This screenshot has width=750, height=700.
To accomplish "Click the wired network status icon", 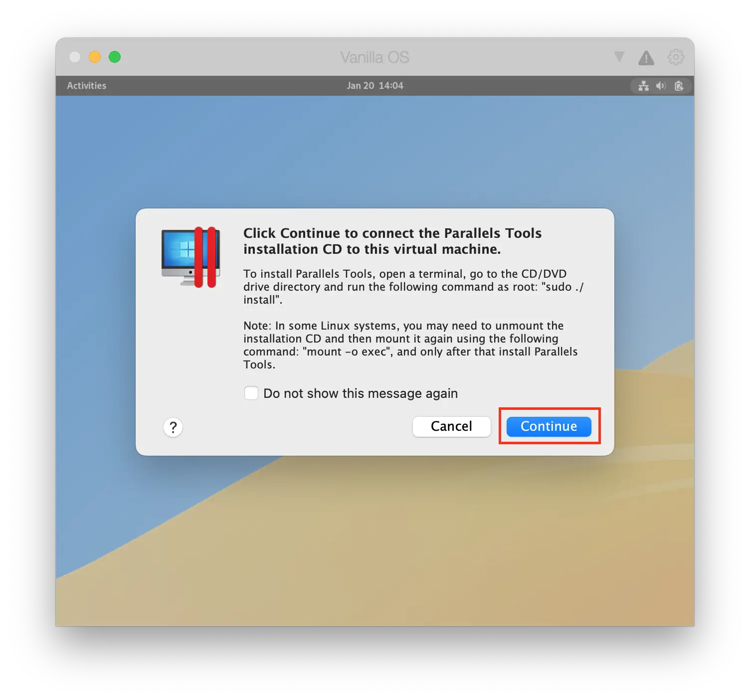I will [643, 86].
